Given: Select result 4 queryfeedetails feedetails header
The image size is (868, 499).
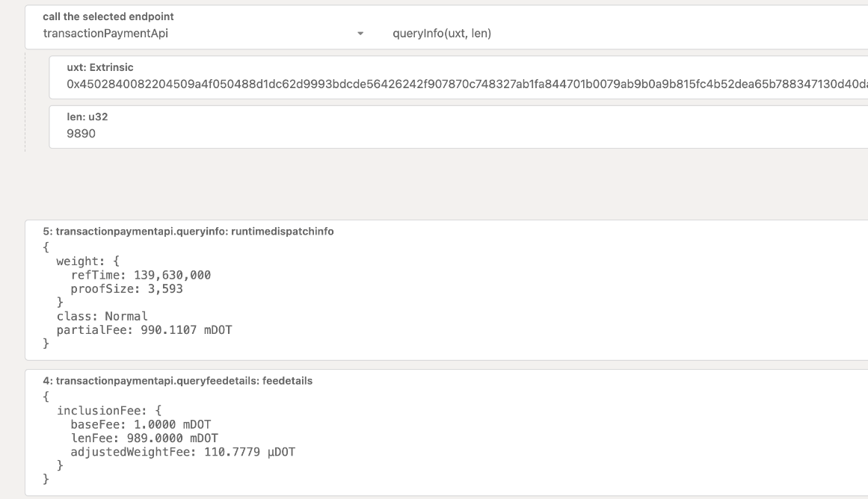Looking at the screenshot, I should coord(178,381).
